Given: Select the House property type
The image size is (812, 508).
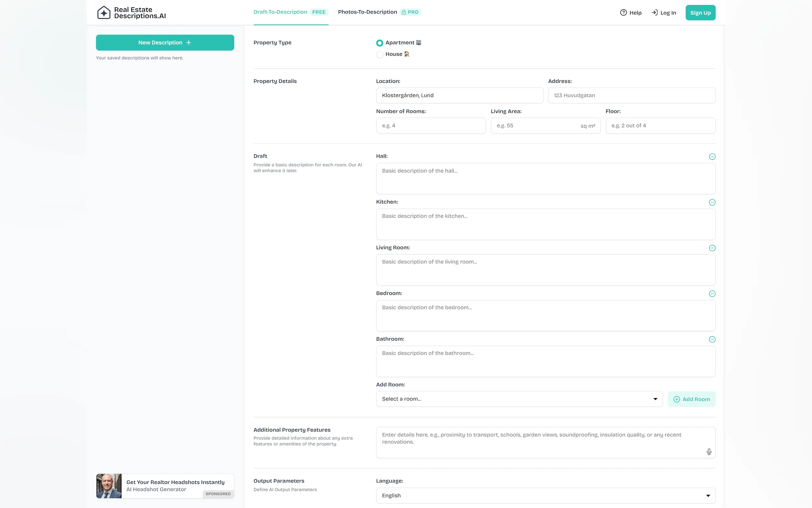Looking at the screenshot, I should point(379,54).
